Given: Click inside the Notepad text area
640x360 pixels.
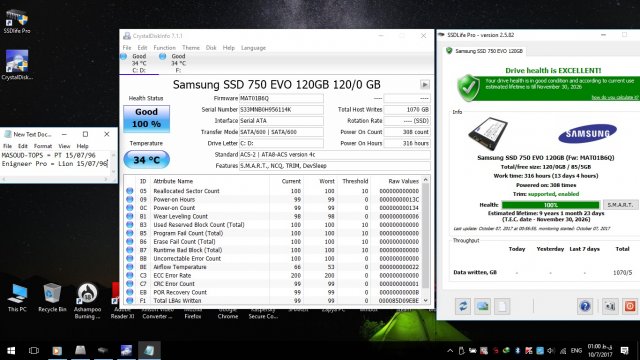Looking at the screenshot, I should point(56,164).
